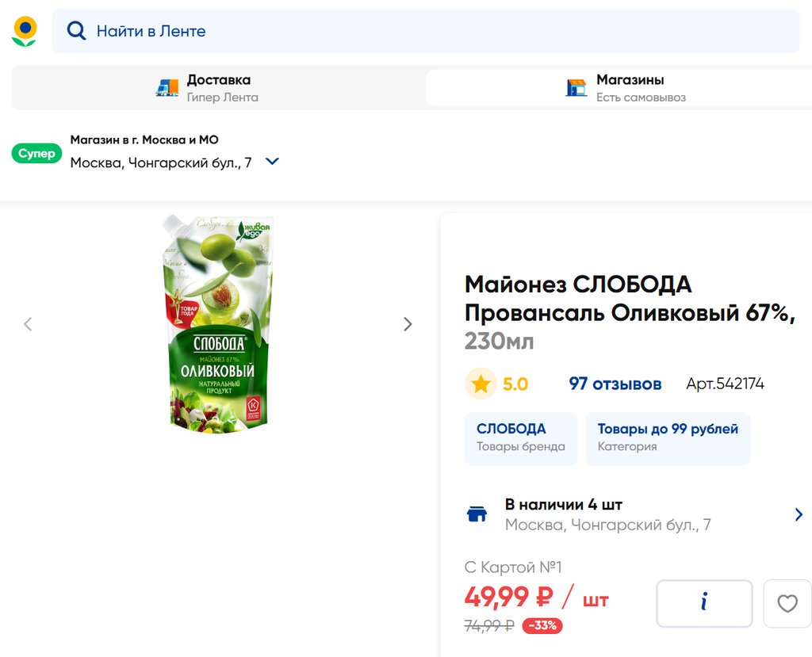Click the Lenta sunflower logo
The height and width of the screenshot is (657, 812).
tap(25, 31)
